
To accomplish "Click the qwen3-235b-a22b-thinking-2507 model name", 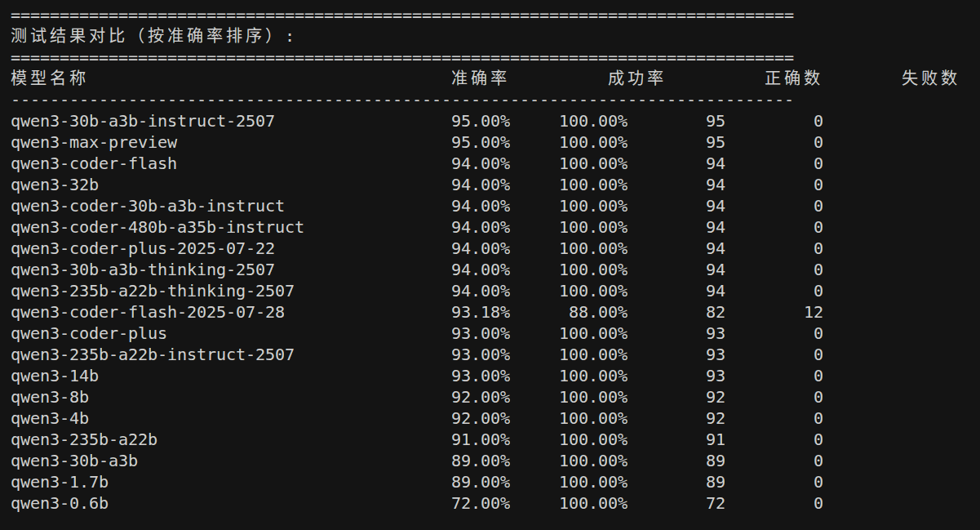I will (x=153, y=291).
